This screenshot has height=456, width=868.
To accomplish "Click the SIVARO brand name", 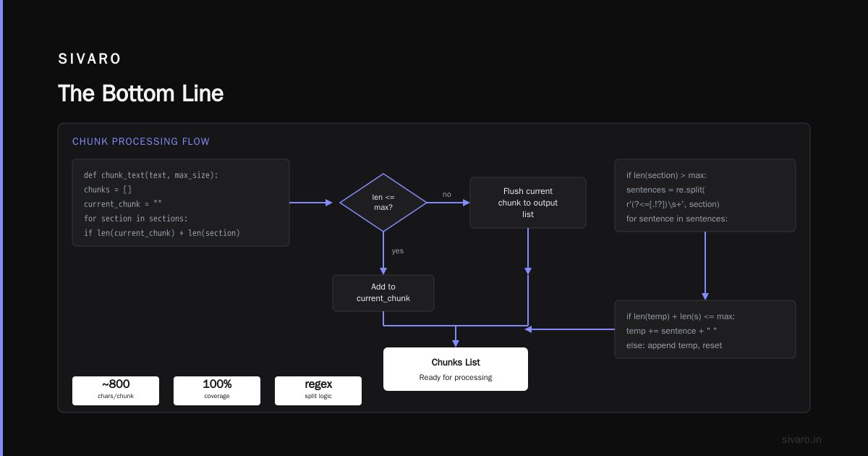I will coord(90,59).
